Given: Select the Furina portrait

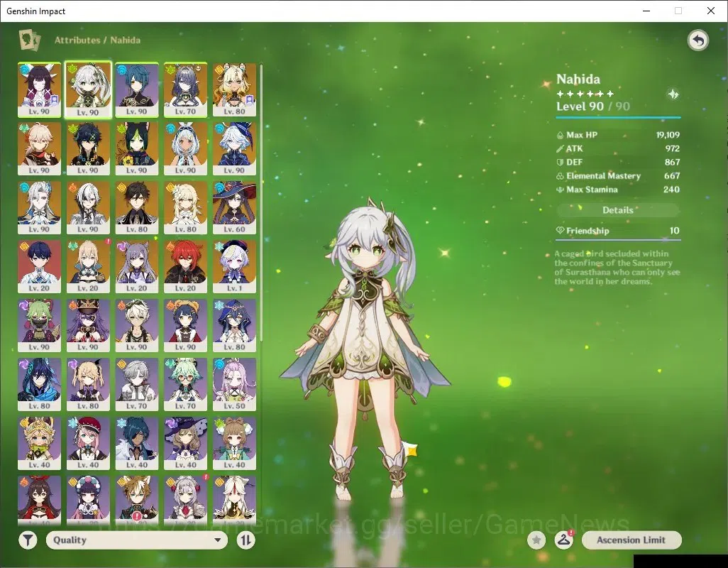Looking at the screenshot, I should (234, 148).
